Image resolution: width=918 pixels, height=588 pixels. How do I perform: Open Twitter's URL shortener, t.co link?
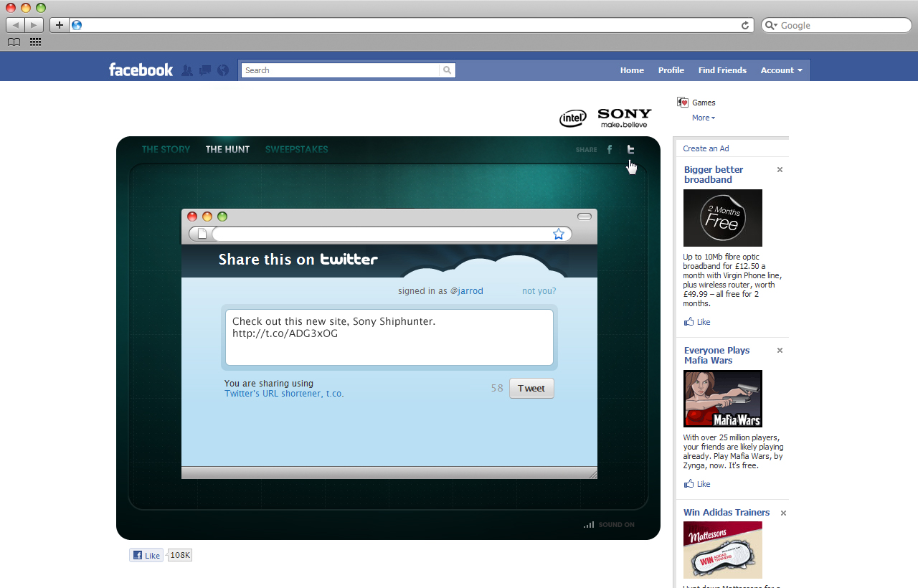(284, 394)
